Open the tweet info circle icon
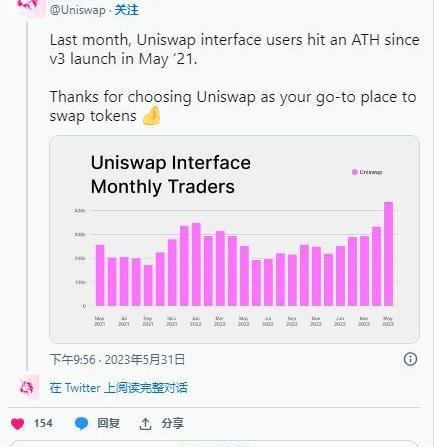The height and width of the screenshot is (447, 434). pos(410,359)
